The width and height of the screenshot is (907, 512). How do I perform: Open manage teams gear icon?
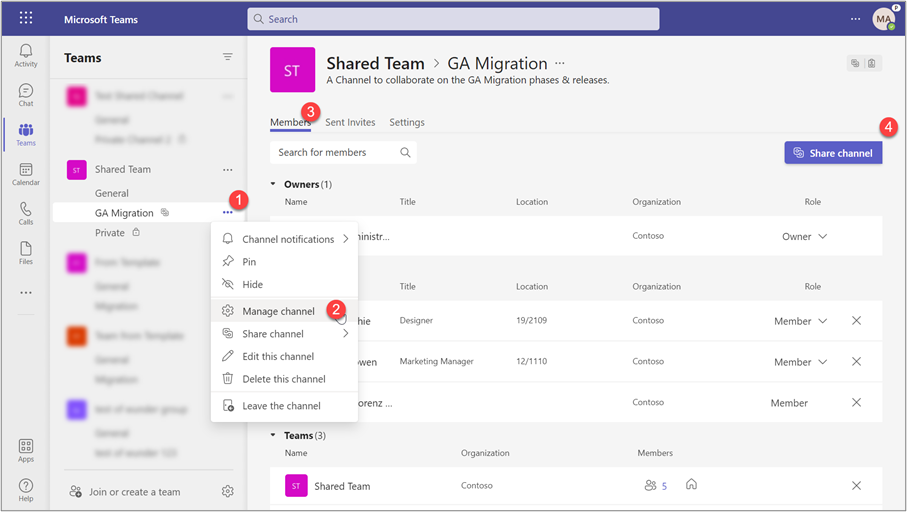pyautogui.click(x=228, y=491)
